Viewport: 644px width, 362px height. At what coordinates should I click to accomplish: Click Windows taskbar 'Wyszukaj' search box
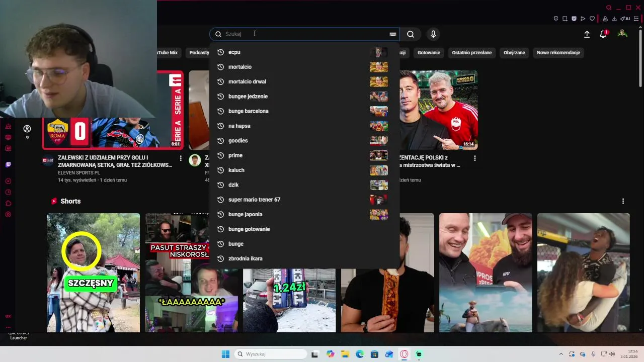pos(271,354)
